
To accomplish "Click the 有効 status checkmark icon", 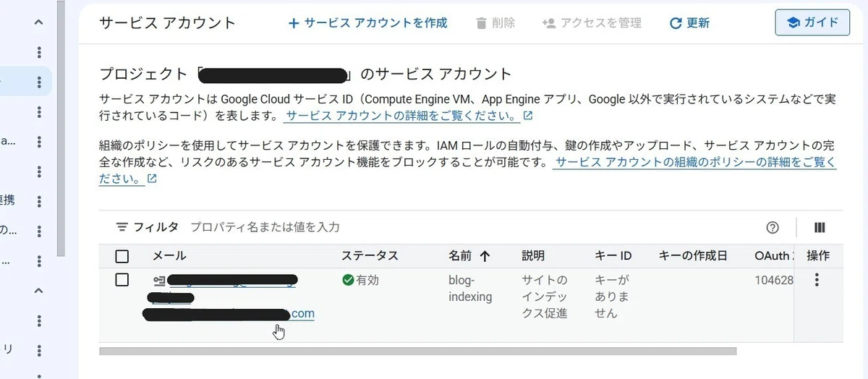I will click(x=348, y=280).
